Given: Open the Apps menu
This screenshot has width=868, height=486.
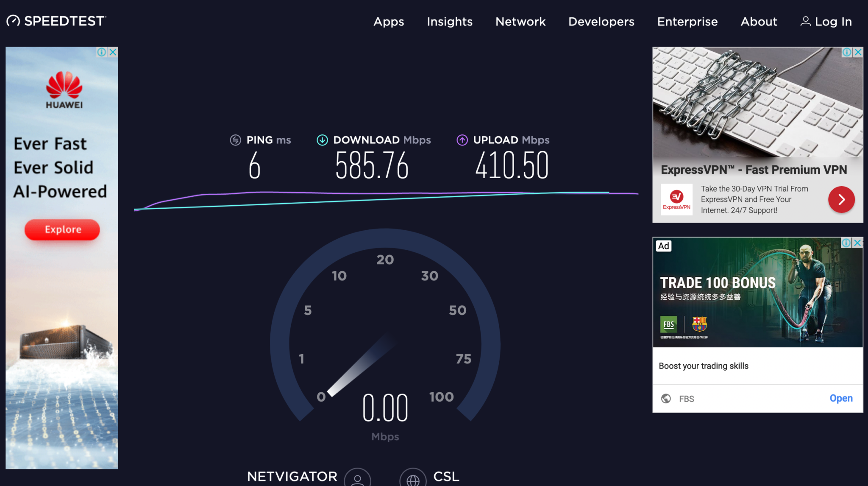Looking at the screenshot, I should point(388,22).
